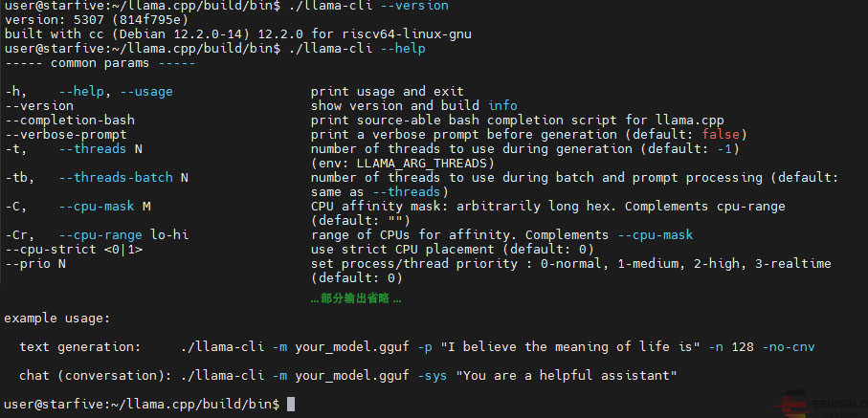Click the 'example usage:' heading line
Viewport: 868px width, 418px height.
[57, 318]
